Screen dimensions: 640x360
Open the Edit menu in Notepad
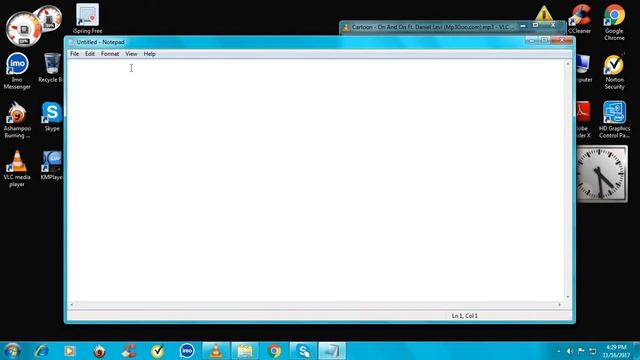[x=90, y=54]
